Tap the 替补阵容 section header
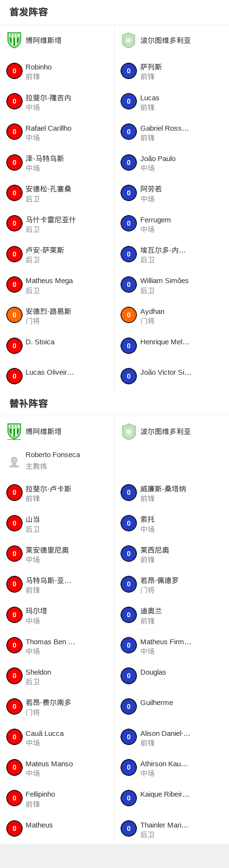 (x=28, y=404)
